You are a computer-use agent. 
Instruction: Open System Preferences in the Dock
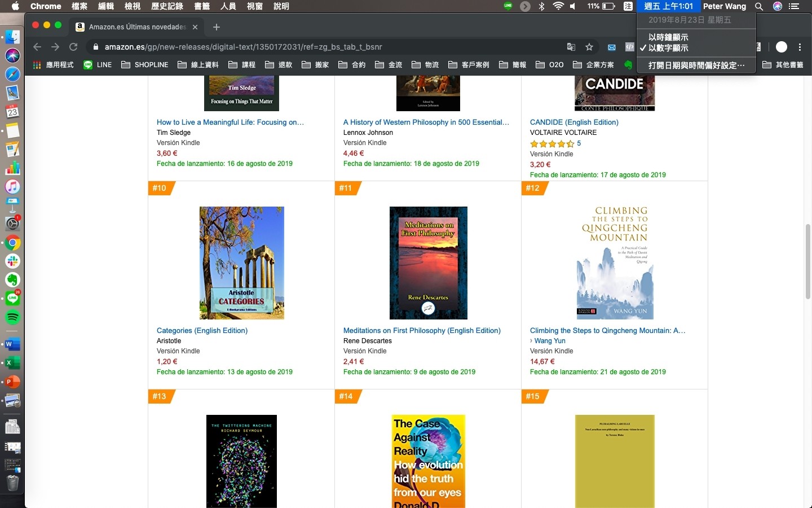tap(12, 224)
